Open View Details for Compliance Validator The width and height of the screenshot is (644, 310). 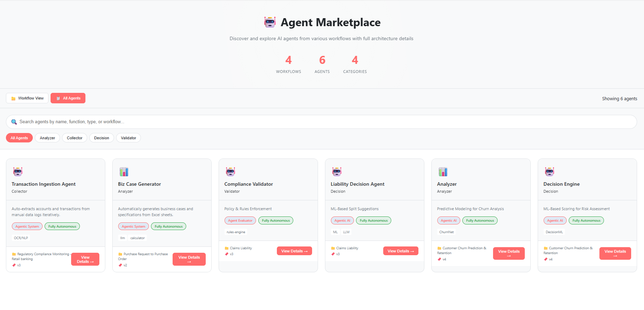tap(294, 251)
